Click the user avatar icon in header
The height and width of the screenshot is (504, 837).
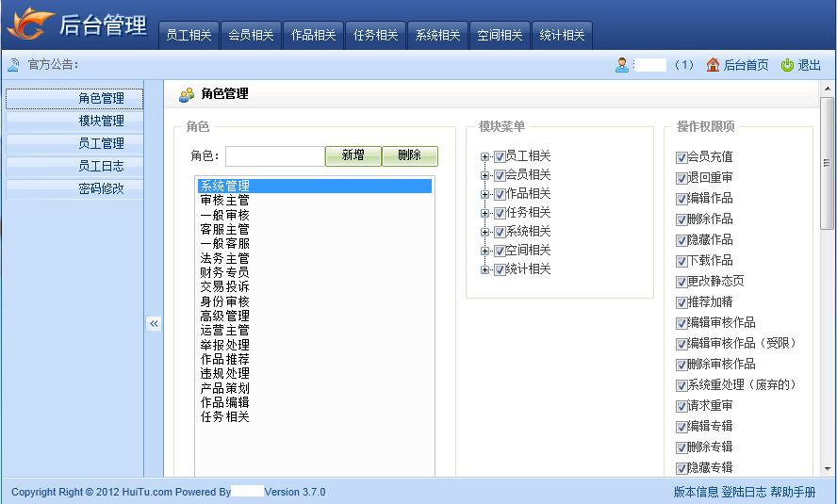click(x=622, y=65)
